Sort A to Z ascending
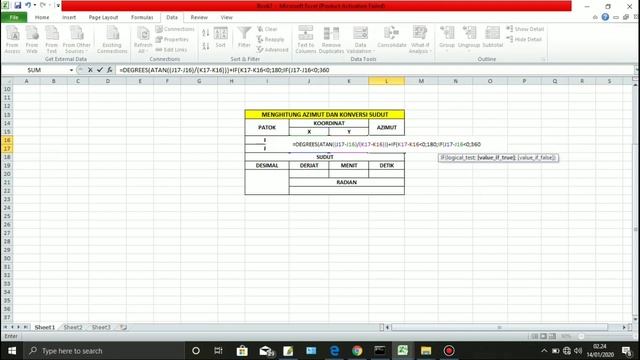Image resolution: width=640 pixels, height=360 pixels. (x=206, y=33)
